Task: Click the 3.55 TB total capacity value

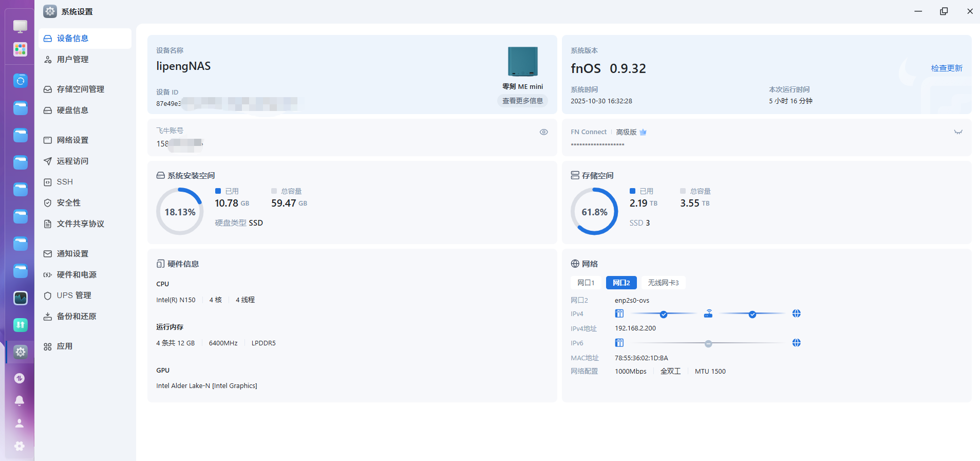Action: (695, 204)
